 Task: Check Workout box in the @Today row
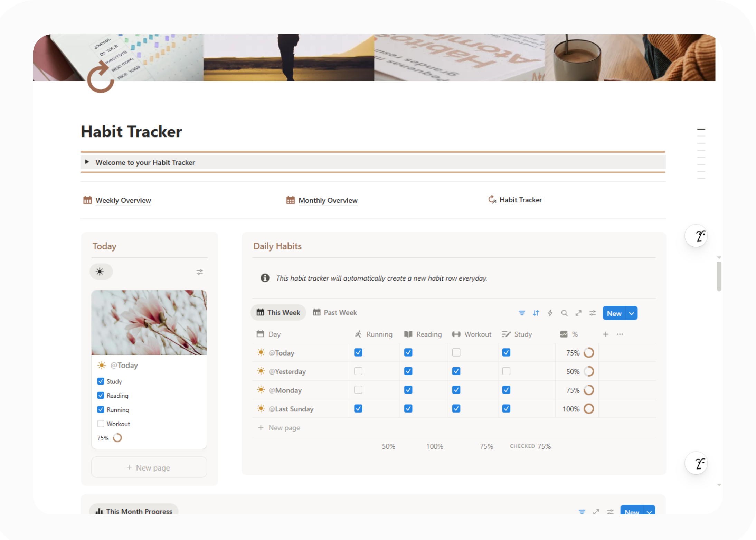[456, 352]
